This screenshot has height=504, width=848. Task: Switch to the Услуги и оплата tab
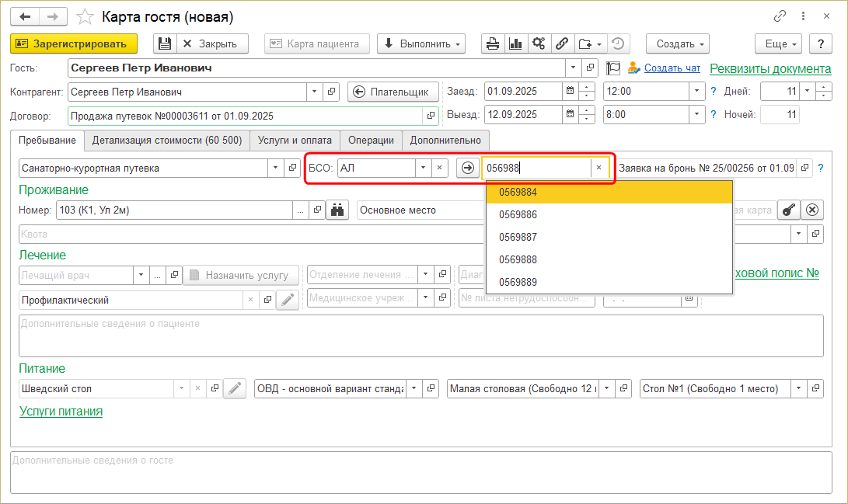(295, 141)
